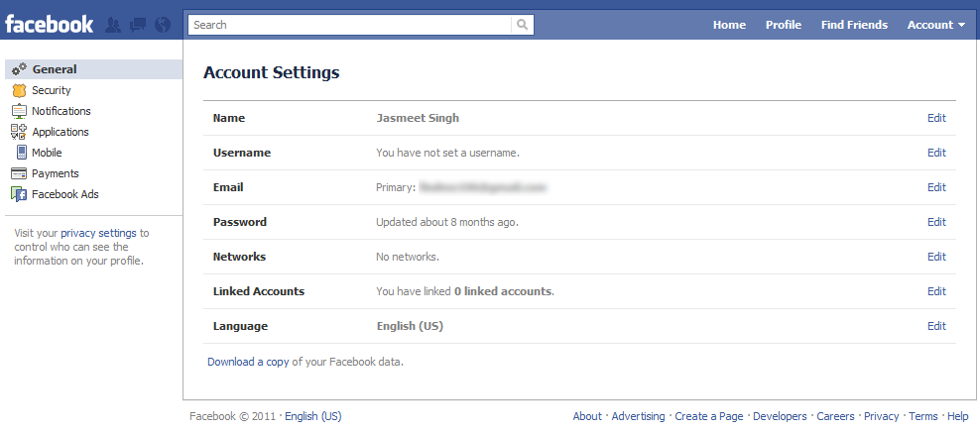This screenshot has width=980, height=431.
Task: Select General settings tab
Action: point(94,69)
